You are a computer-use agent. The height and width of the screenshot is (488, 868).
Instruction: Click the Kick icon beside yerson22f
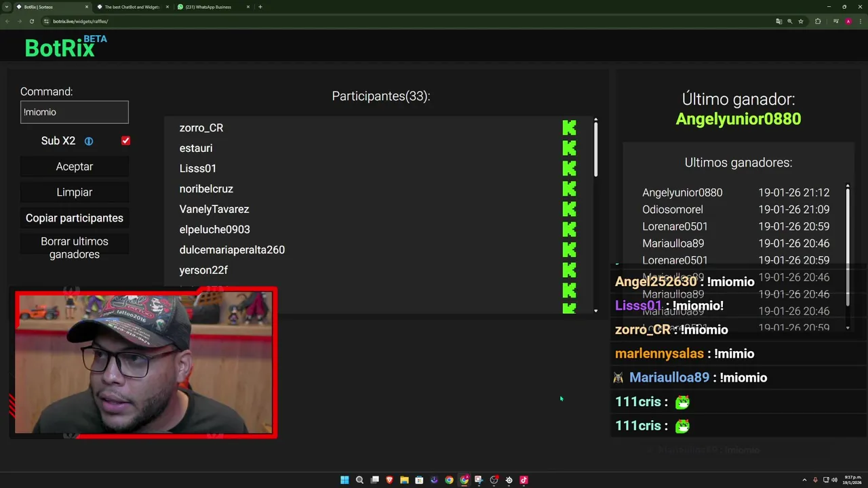pyautogui.click(x=569, y=270)
